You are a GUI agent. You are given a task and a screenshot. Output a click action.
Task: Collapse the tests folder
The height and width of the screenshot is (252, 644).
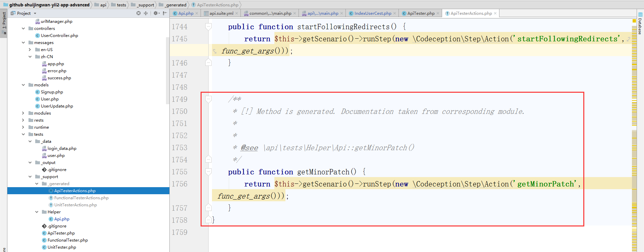23,134
